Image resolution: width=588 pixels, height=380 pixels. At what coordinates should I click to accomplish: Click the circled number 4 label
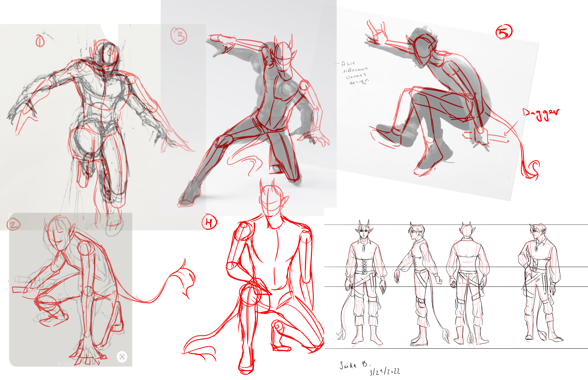click(x=209, y=222)
